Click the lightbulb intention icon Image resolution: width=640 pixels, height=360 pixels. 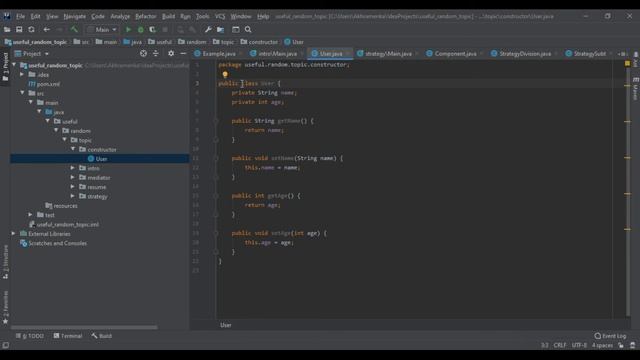225,74
